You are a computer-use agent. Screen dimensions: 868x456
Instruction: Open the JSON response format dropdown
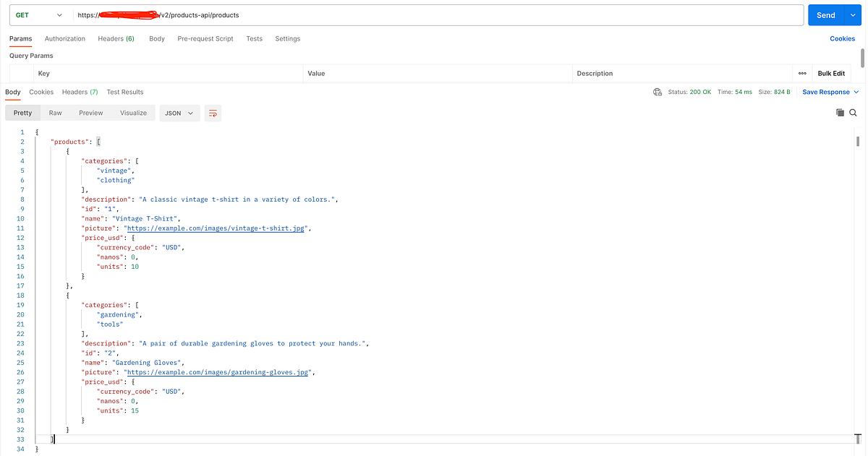coord(179,113)
